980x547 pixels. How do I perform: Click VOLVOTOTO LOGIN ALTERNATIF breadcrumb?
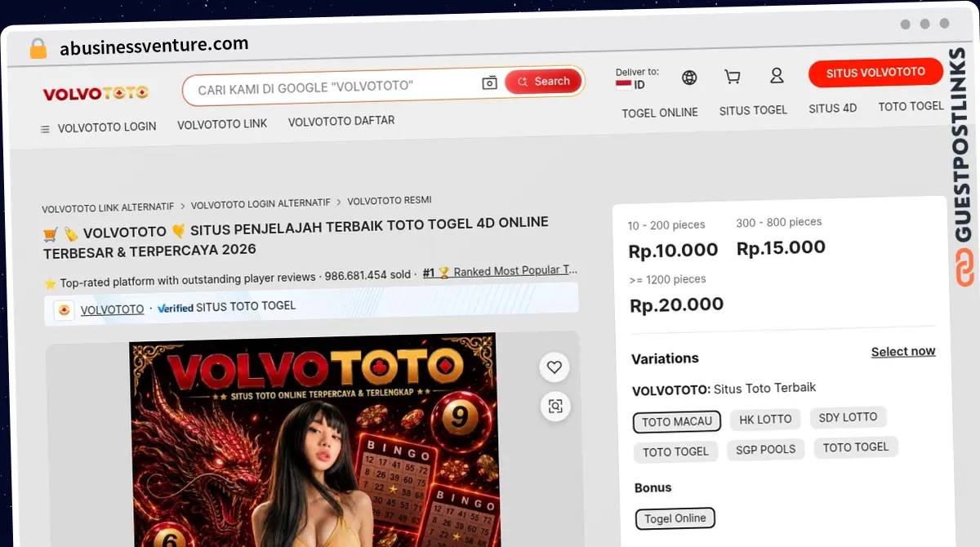[x=261, y=203]
